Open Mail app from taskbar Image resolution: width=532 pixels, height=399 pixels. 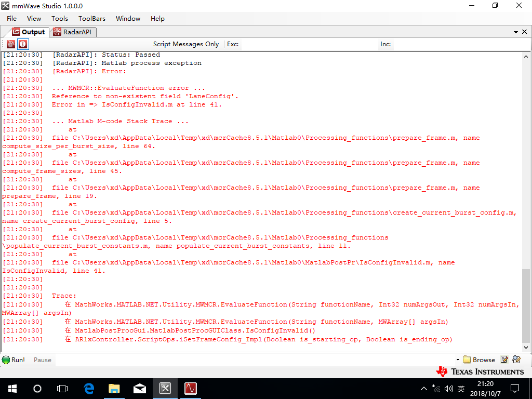pyautogui.click(x=139, y=389)
